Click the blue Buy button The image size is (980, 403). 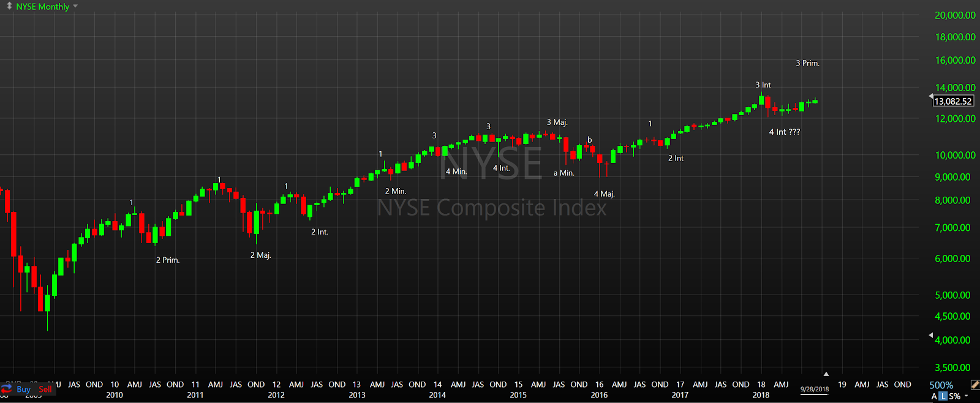click(x=23, y=389)
